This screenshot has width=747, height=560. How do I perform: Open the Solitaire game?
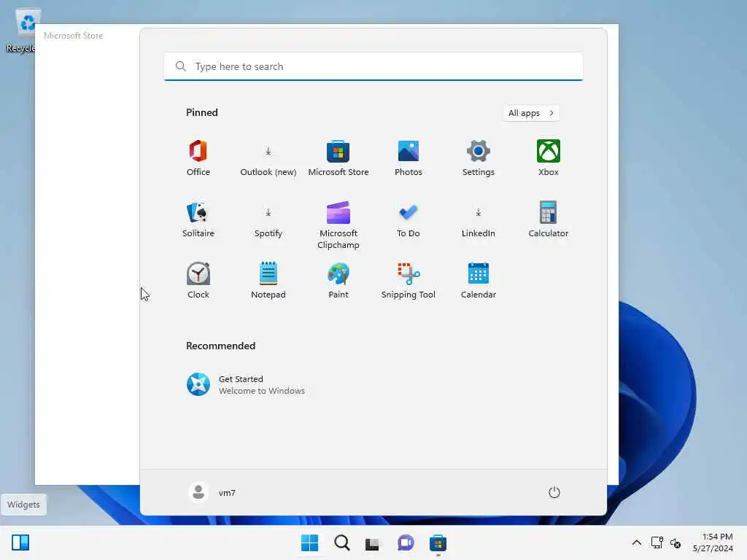(x=198, y=219)
